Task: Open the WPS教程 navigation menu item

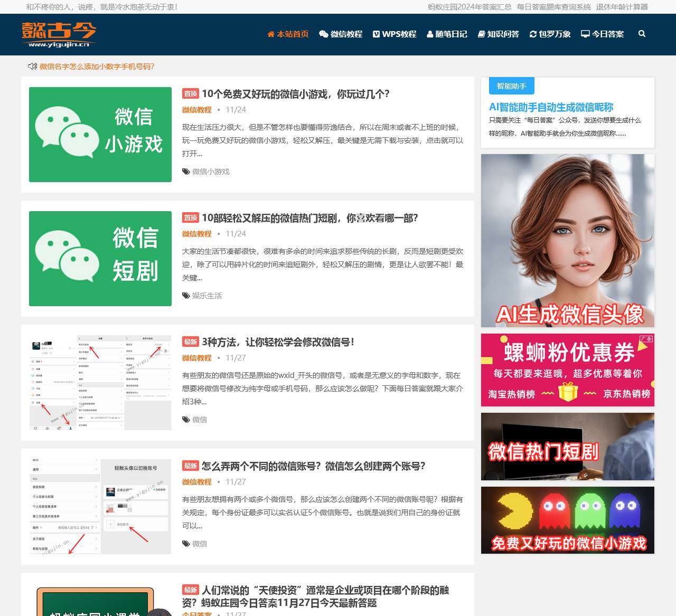Action: (x=395, y=34)
